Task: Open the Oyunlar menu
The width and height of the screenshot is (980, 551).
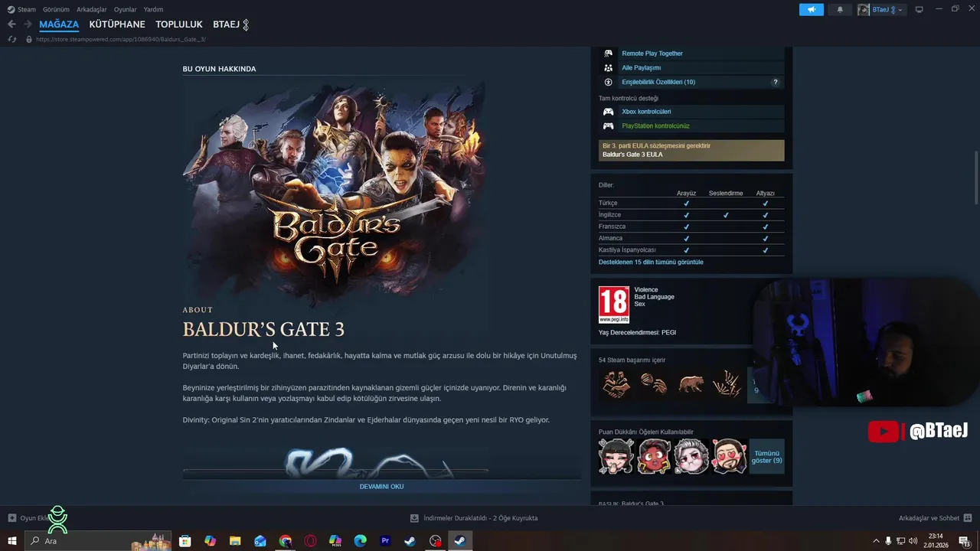Action: (125, 9)
